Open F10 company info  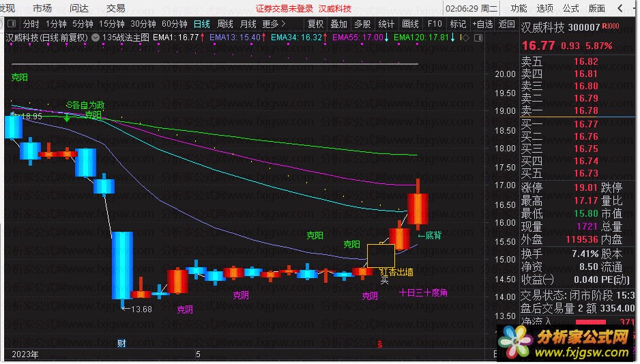[x=435, y=24]
